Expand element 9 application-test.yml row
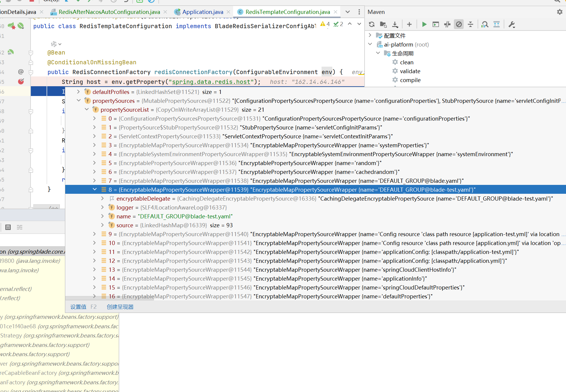Viewport: 566px width, 392px height. [x=94, y=234]
